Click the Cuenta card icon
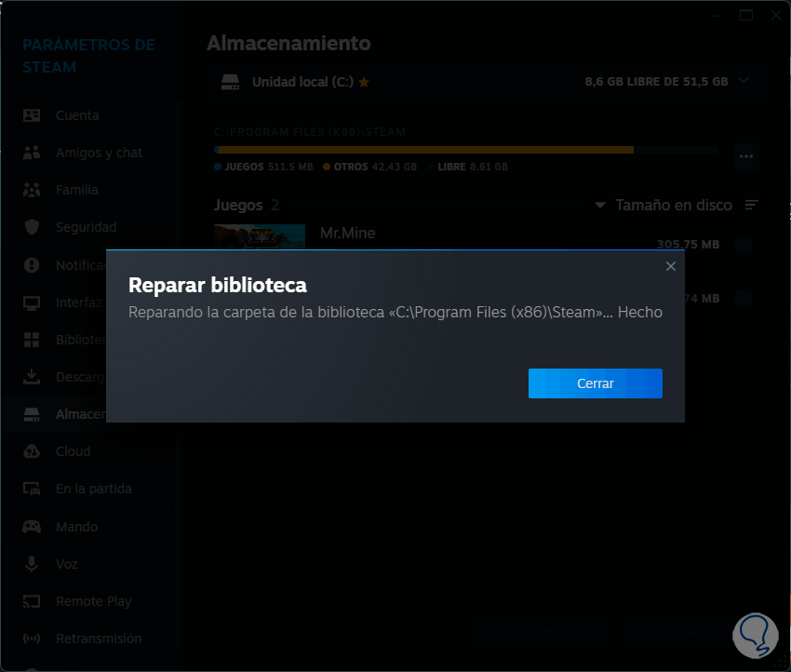The height and width of the screenshot is (672, 791). click(x=32, y=115)
